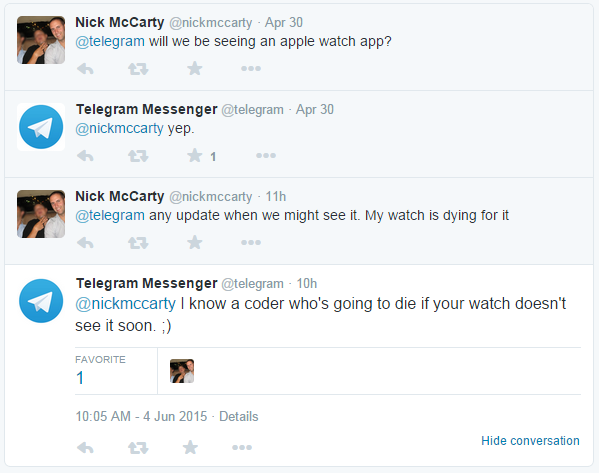Open the 10:05 AM - 4 Jun 2015 timestamp
Screen dimensions: 599x473
141,416
